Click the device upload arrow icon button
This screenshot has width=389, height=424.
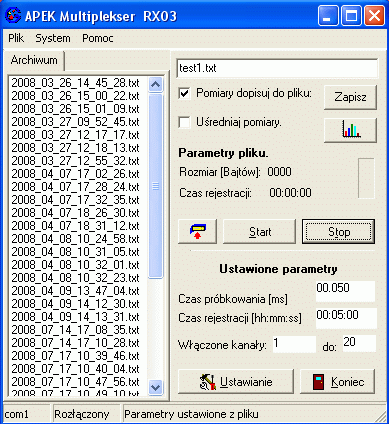point(197,231)
